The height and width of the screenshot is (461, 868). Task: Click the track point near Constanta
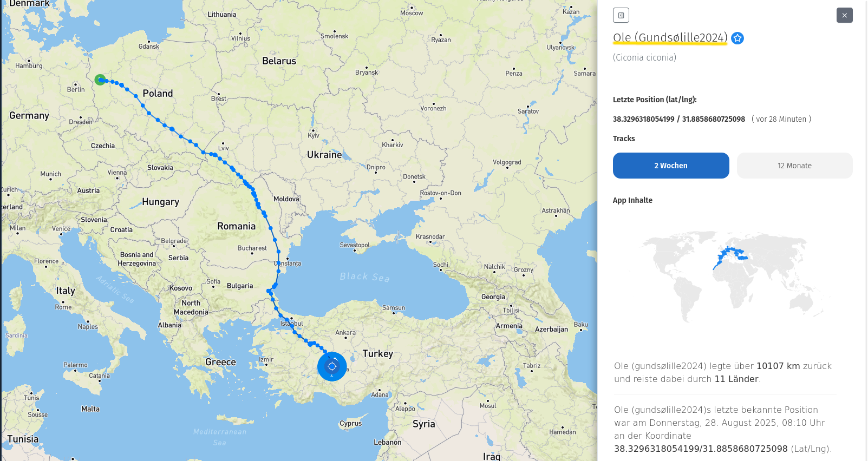tap(279, 263)
